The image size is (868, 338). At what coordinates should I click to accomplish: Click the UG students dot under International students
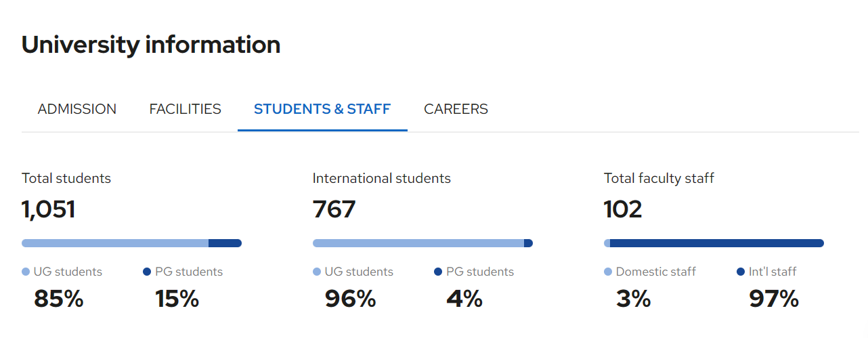[317, 272]
